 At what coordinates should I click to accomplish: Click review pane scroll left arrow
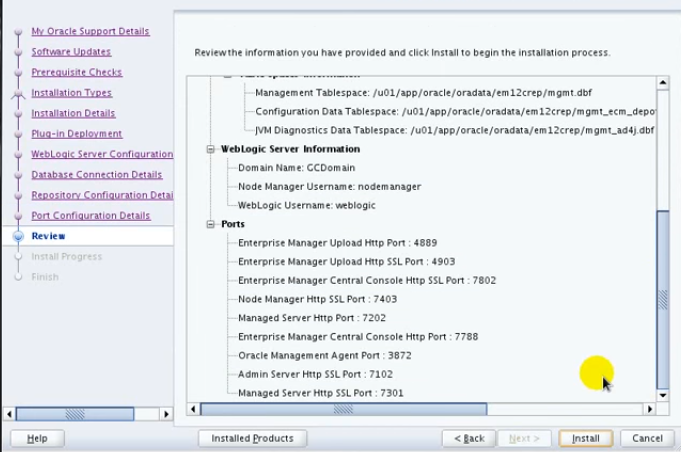193,409
